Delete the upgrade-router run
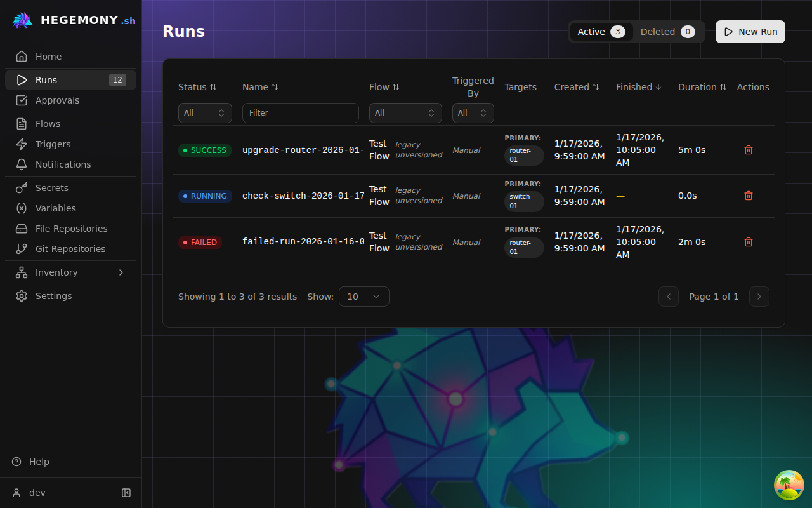 (x=749, y=150)
